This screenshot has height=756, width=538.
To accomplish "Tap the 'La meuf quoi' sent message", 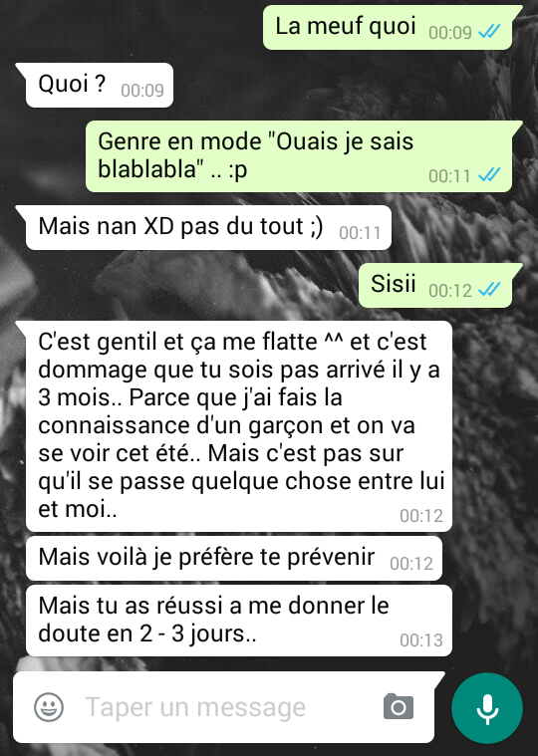I will (x=389, y=27).
